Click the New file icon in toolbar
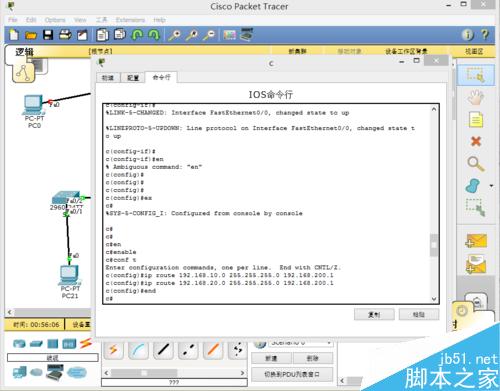 tap(14, 35)
